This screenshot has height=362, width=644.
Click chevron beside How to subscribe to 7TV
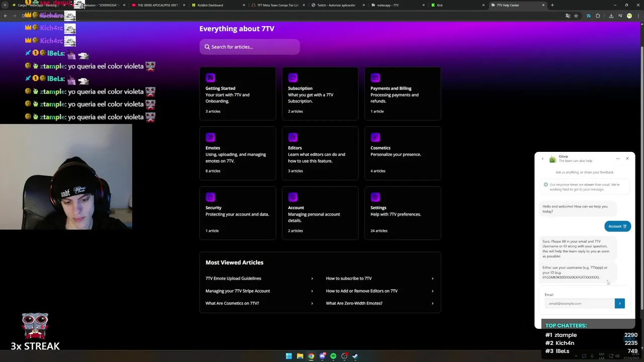click(x=433, y=279)
